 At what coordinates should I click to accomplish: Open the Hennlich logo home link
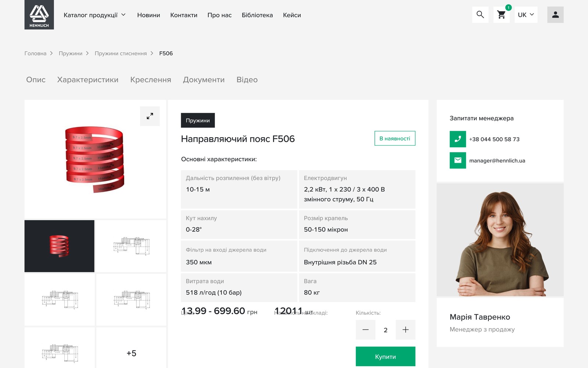[39, 15]
